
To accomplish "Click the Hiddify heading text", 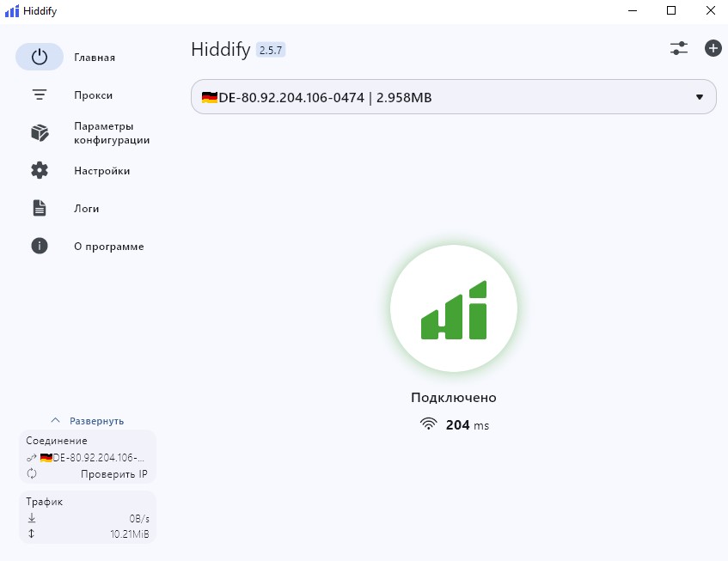I will (x=221, y=50).
